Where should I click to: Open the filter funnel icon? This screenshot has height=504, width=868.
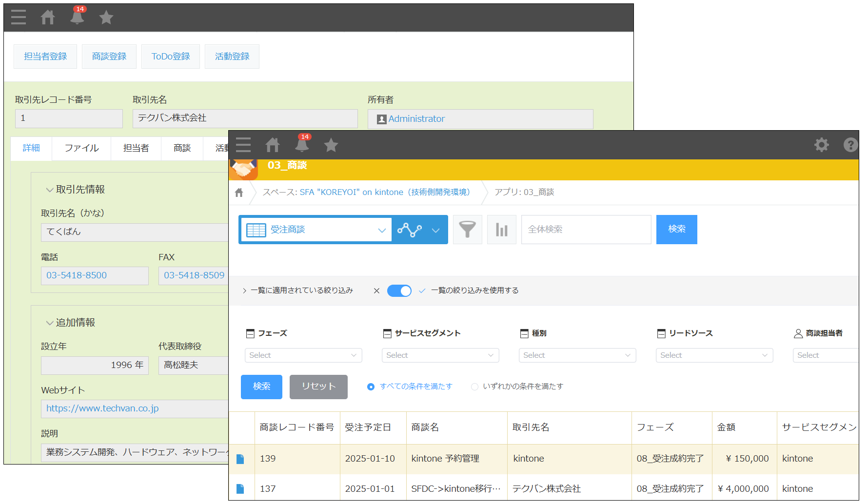click(467, 230)
